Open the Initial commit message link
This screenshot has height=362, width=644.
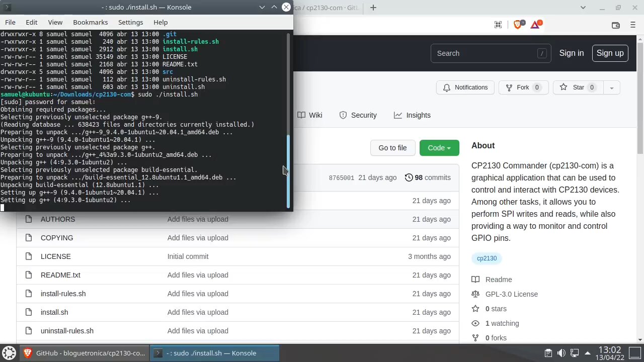pyautogui.click(x=188, y=256)
